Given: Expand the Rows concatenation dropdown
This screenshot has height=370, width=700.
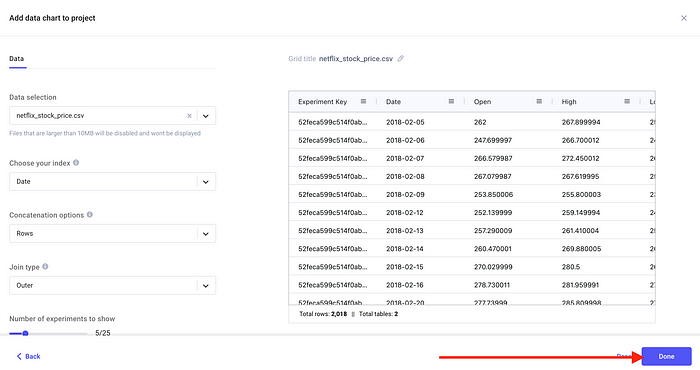Looking at the screenshot, I should pos(206,233).
